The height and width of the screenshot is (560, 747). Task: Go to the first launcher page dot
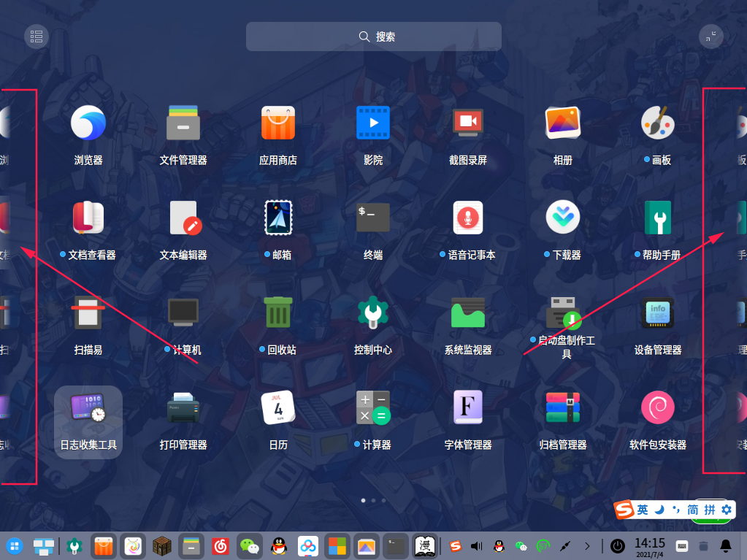(x=364, y=500)
